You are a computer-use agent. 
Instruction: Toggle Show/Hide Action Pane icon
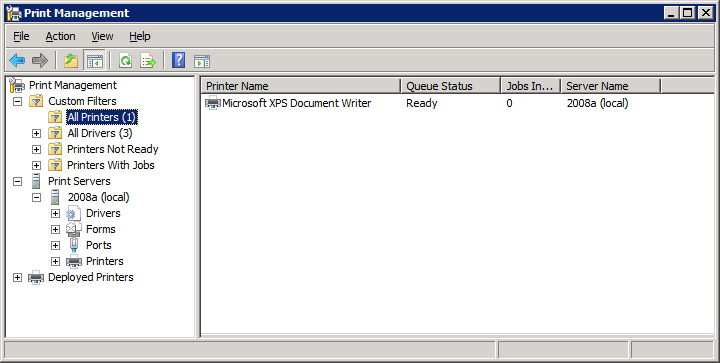point(202,61)
